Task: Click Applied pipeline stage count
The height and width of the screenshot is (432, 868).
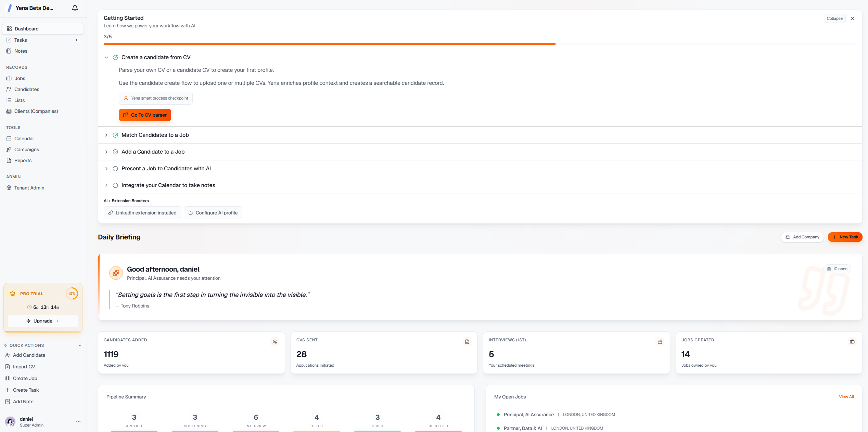Action: coord(134,417)
